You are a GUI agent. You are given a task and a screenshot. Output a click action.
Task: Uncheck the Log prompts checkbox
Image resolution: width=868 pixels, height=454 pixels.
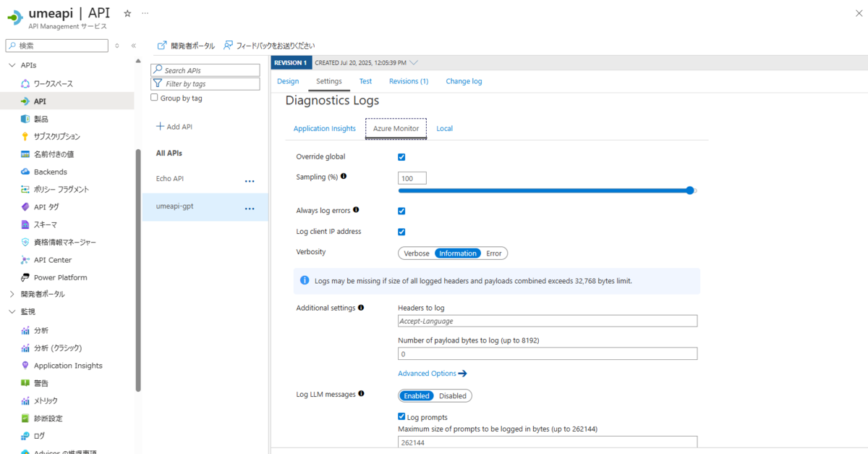click(401, 417)
